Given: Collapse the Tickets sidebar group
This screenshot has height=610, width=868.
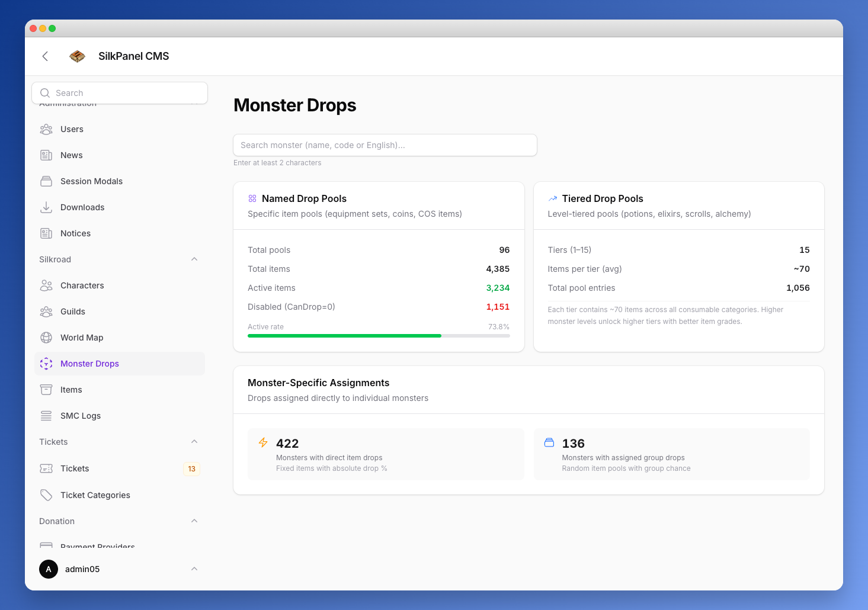Looking at the screenshot, I should pyautogui.click(x=194, y=442).
